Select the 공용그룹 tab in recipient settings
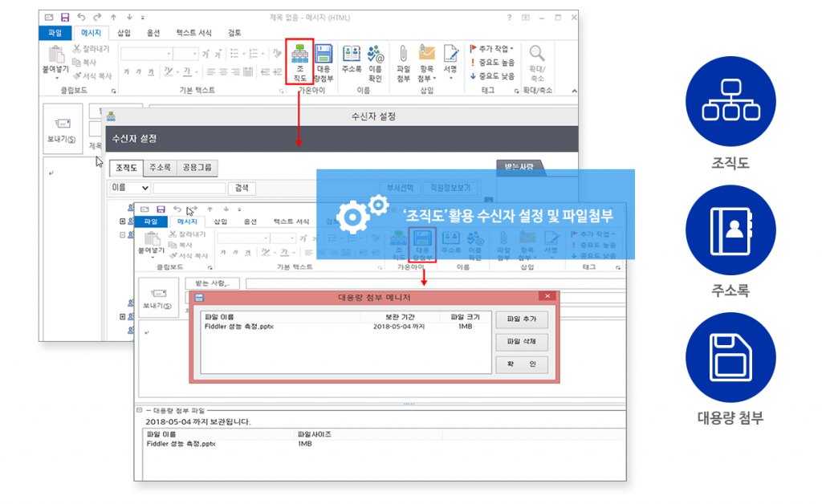Screen dimensions: 822x504 pos(197,168)
